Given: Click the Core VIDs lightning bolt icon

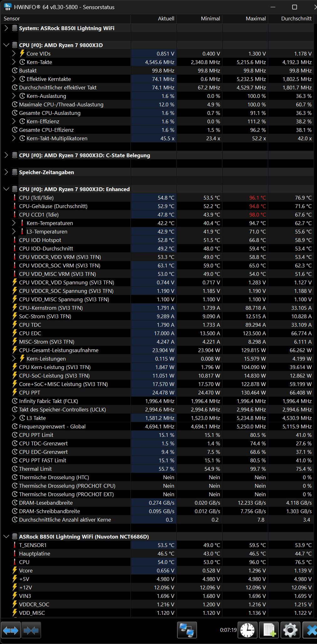Looking at the screenshot, I should point(22,53).
